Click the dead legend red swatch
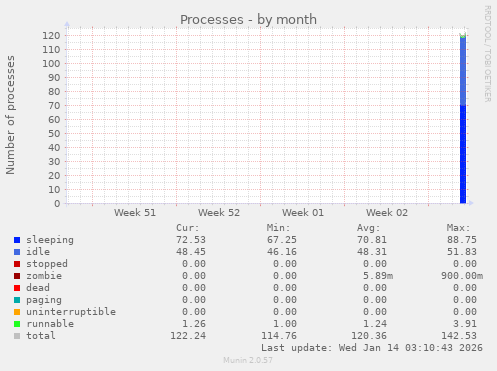The height and width of the screenshot is (371, 497). [x=17, y=288]
